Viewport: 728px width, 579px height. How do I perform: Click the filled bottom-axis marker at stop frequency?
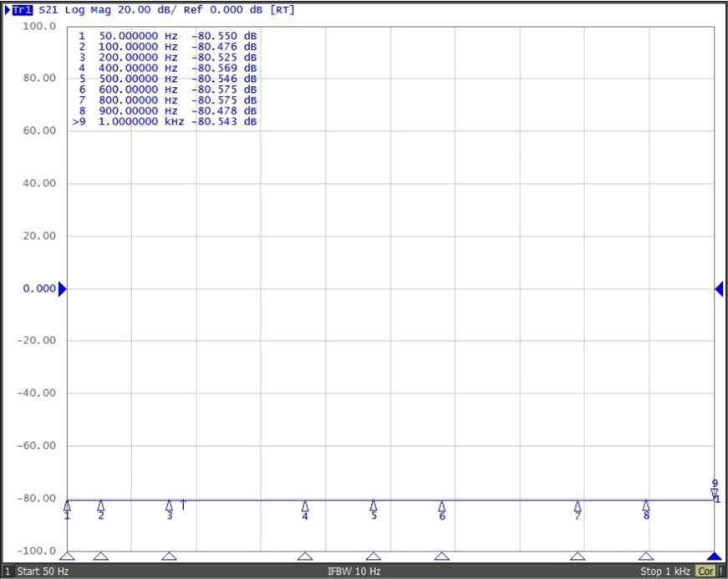tap(715, 556)
